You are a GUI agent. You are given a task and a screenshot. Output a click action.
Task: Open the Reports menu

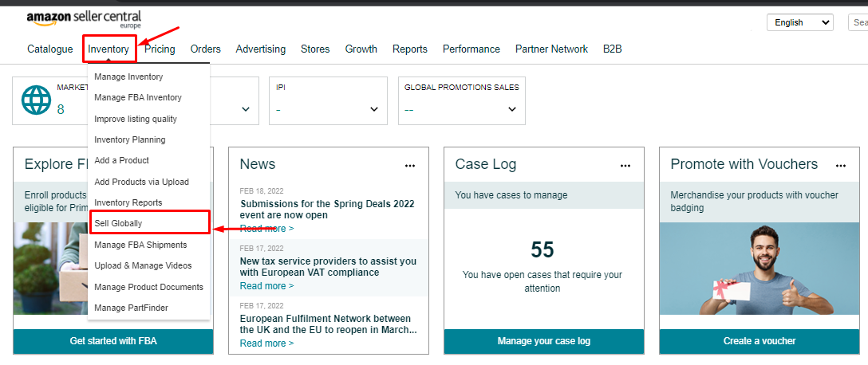[x=409, y=49]
